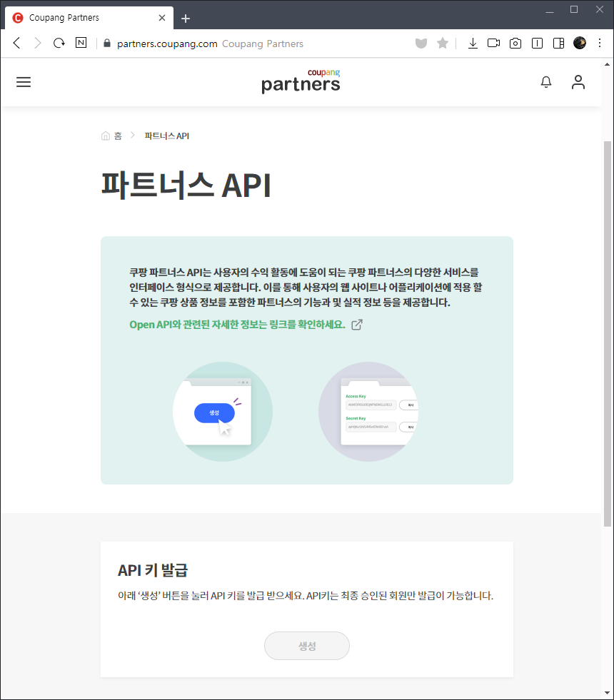Open the browser profile avatar
The image size is (614, 700).
pyautogui.click(x=580, y=43)
